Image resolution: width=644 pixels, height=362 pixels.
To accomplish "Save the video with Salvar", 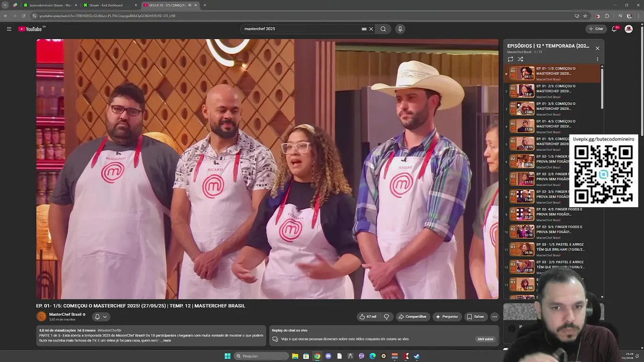I will click(475, 317).
